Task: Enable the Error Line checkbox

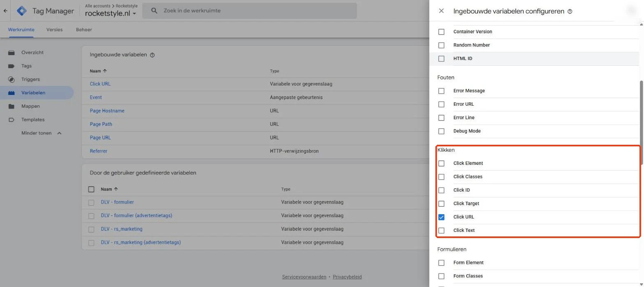Action: [x=442, y=118]
